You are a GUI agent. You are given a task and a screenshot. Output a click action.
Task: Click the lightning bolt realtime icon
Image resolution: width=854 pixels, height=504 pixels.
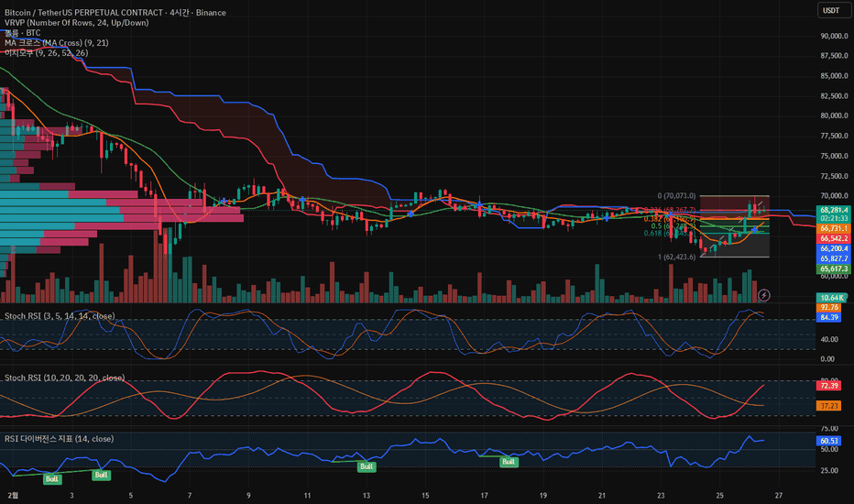764,295
